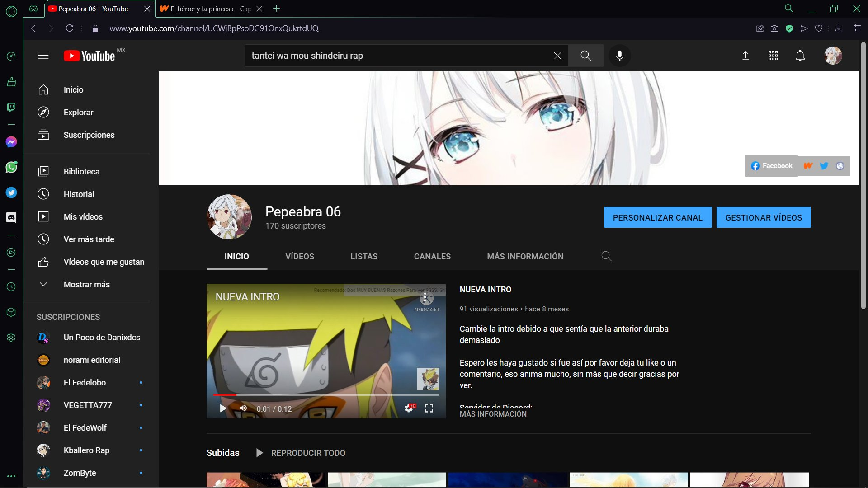Add page to bookmarks heart icon

pos(818,28)
